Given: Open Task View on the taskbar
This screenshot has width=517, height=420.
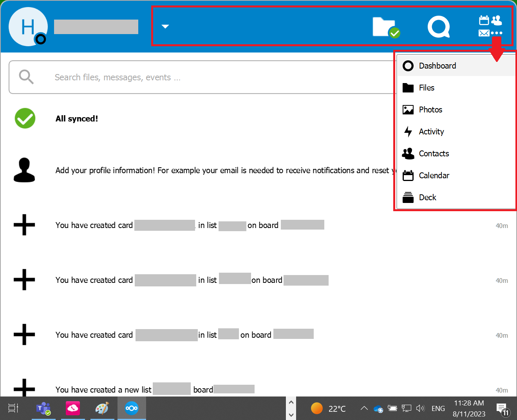Looking at the screenshot, I should (14, 408).
